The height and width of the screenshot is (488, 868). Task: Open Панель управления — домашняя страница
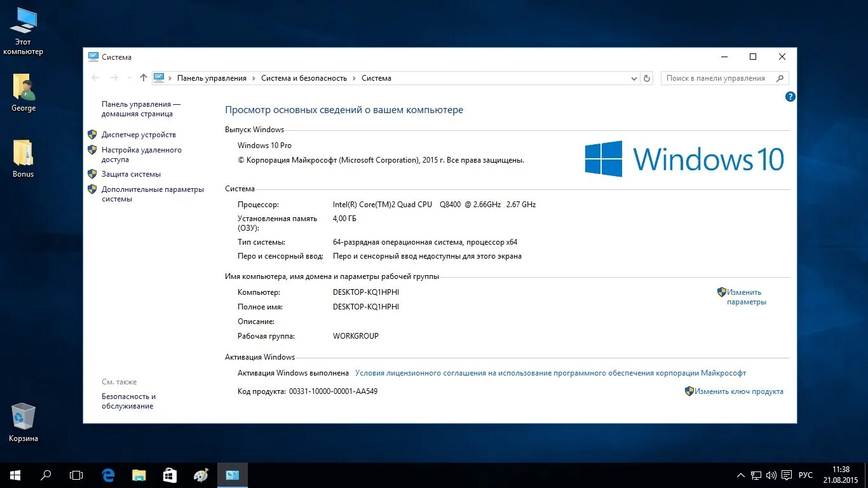click(141, 109)
